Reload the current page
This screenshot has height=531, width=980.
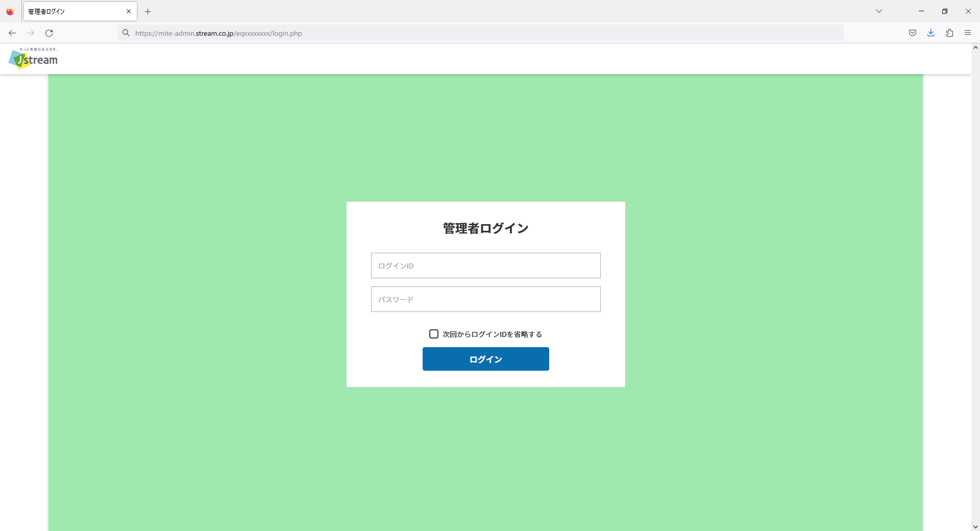tap(49, 33)
